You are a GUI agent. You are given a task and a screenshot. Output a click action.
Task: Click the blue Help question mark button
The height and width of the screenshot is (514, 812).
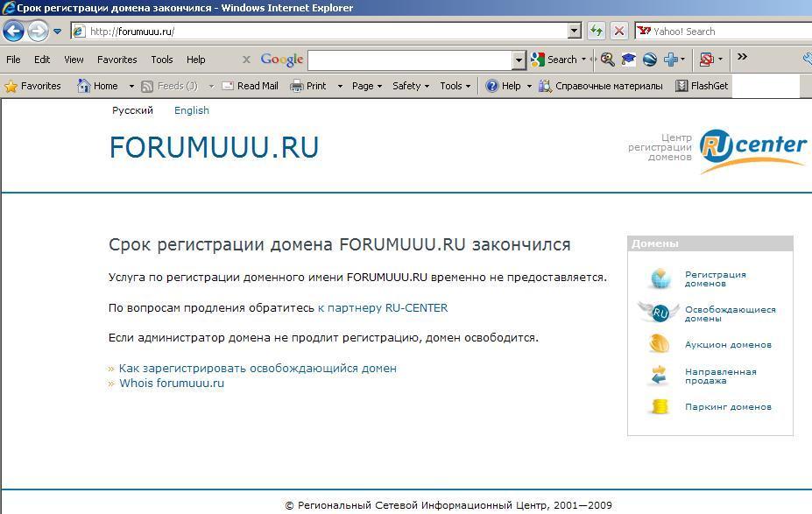pyautogui.click(x=503, y=86)
